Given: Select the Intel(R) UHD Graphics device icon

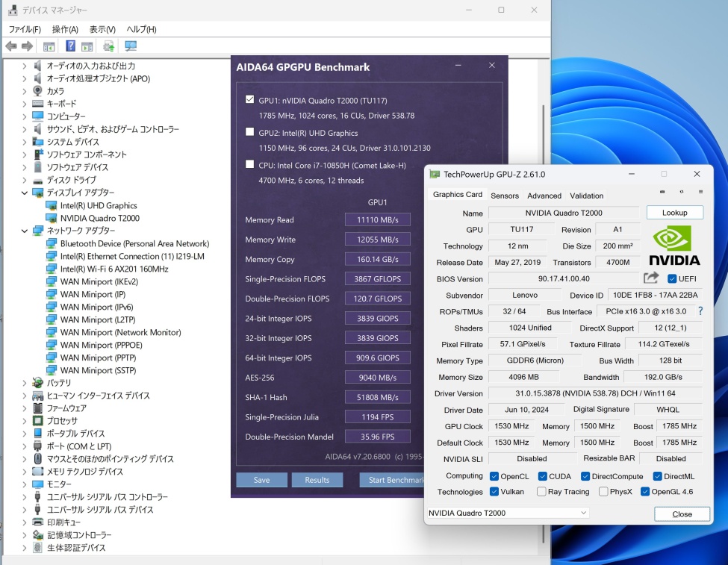Looking at the screenshot, I should coord(52,206).
